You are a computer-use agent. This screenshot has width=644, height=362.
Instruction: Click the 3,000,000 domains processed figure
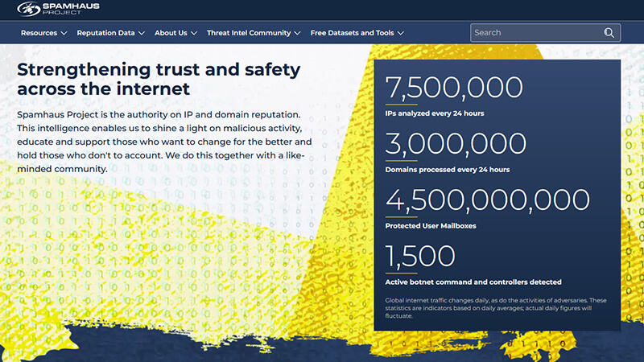point(456,143)
